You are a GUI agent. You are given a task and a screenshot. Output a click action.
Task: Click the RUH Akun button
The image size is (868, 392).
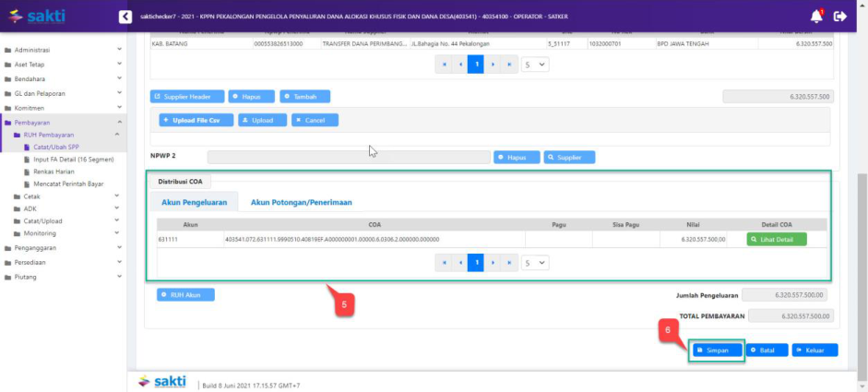pos(185,295)
